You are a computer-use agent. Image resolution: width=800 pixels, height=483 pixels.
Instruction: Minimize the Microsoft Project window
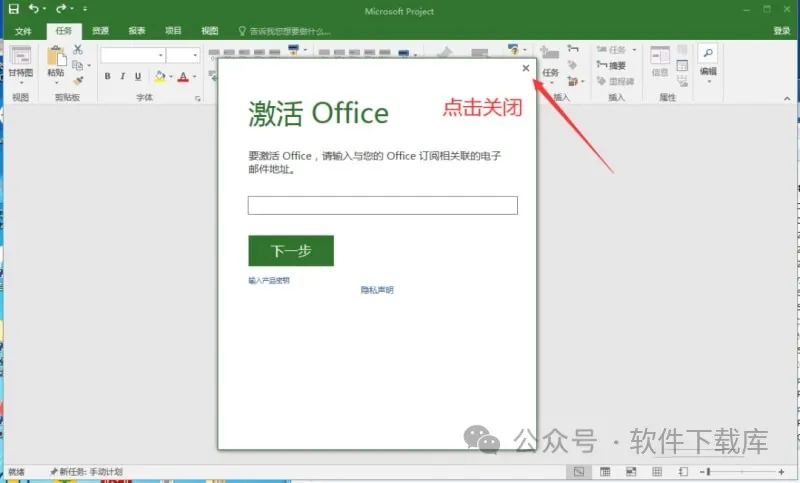(746, 9)
